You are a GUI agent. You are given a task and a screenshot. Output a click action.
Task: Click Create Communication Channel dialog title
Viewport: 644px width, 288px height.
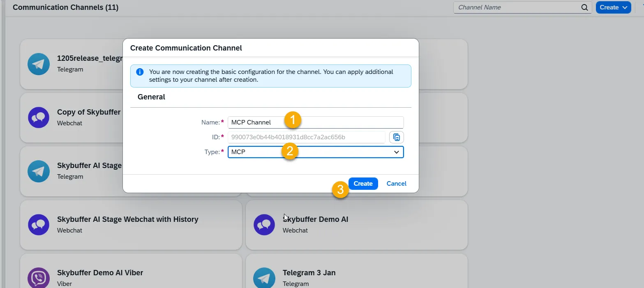tap(186, 48)
